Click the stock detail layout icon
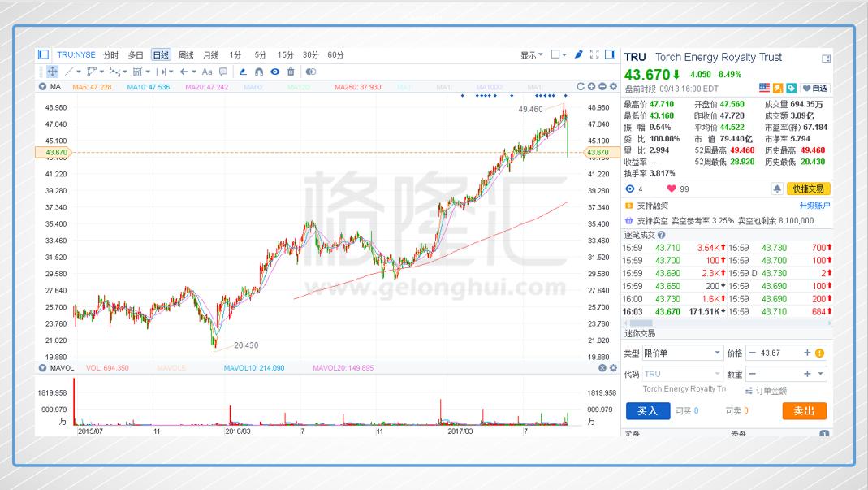This screenshot has height=490, width=868. click(826, 59)
